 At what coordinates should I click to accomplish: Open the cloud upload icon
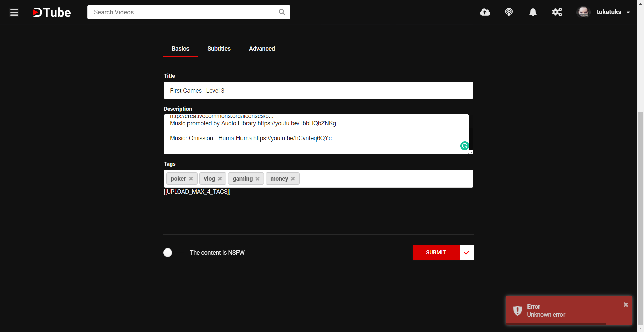(485, 12)
